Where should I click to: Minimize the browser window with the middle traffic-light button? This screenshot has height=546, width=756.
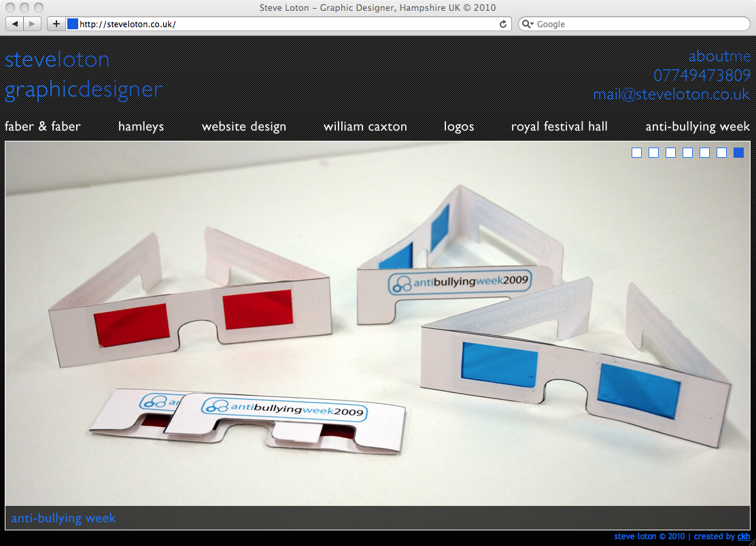24,7
